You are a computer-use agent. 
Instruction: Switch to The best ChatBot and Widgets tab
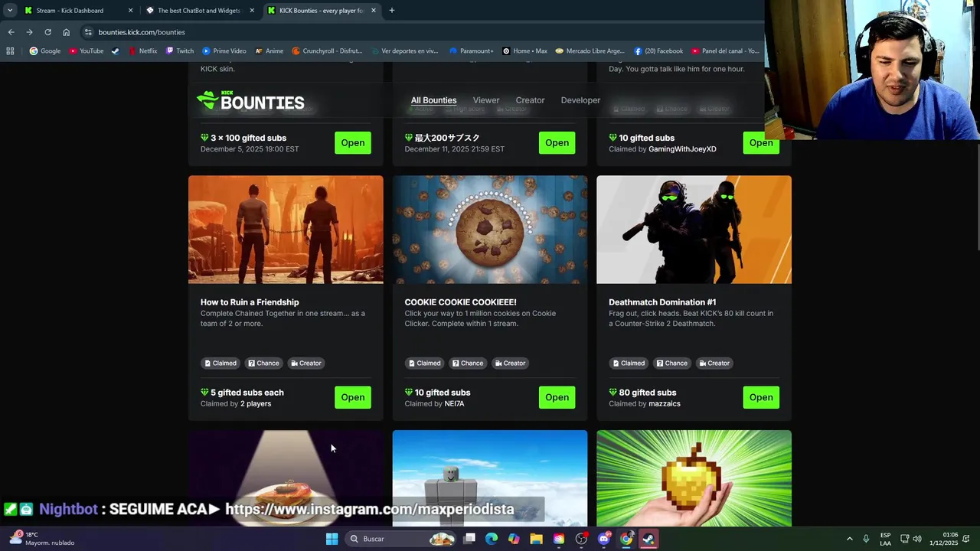(x=198, y=11)
